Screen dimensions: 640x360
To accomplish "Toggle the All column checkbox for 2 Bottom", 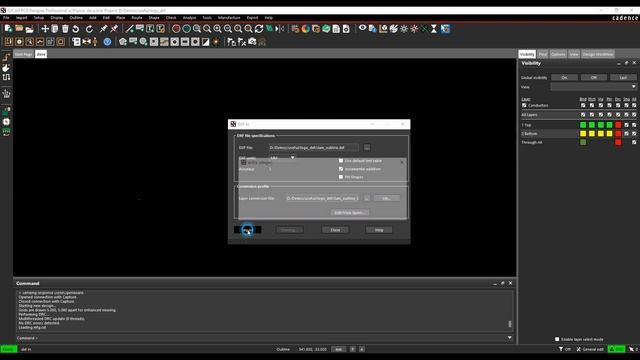I will [x=634, y=133].
